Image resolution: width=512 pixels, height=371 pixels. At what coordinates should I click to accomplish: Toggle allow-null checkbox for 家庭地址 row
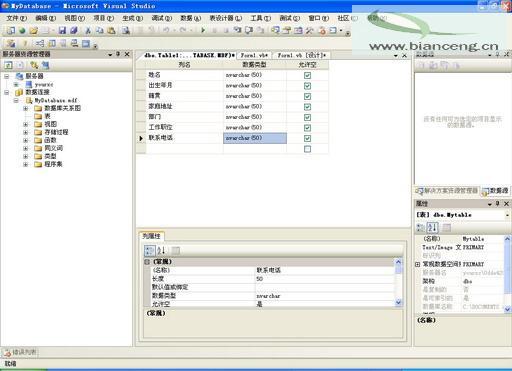click(307, 107)
